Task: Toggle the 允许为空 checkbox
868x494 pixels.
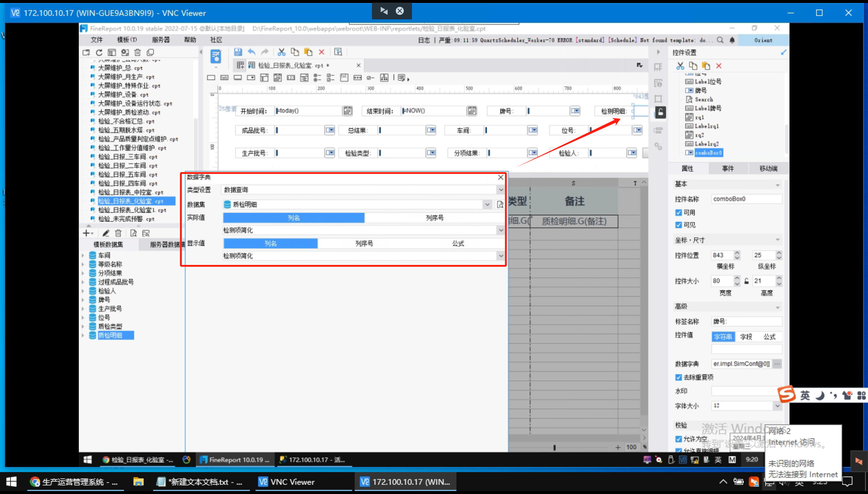Action: (x=678, y=439)
